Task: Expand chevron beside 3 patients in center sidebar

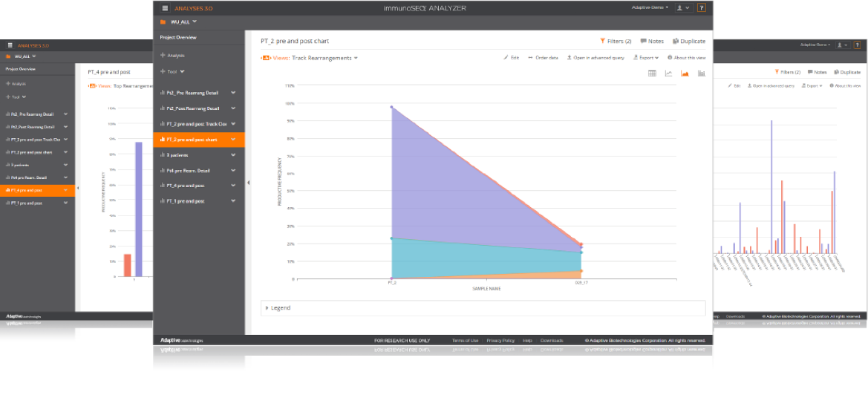Action: click(x=233, y=155)
